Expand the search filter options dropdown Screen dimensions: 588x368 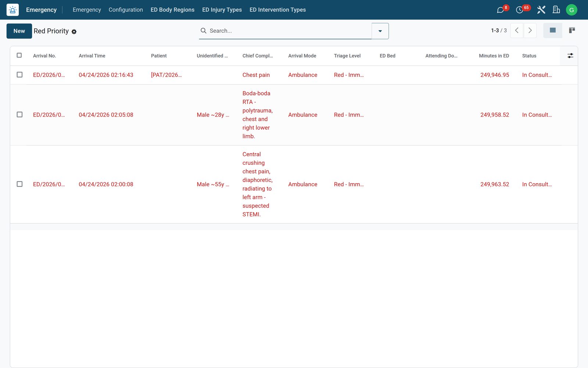380,31
